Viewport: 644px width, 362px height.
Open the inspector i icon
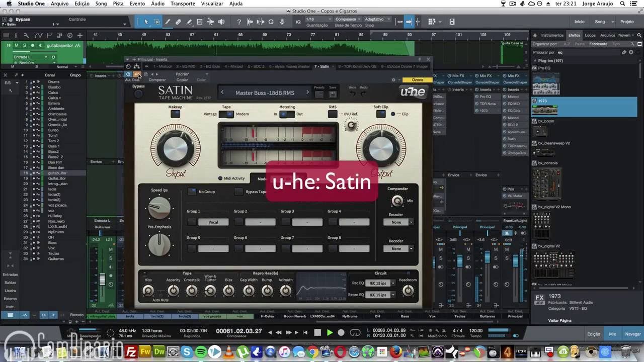16,35
